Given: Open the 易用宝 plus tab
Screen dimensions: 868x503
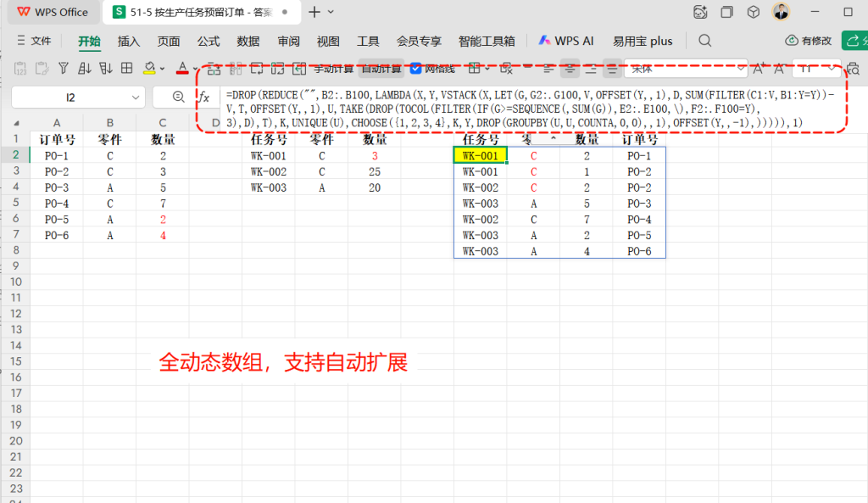Looking at the screenshot, I should (643, 41).
